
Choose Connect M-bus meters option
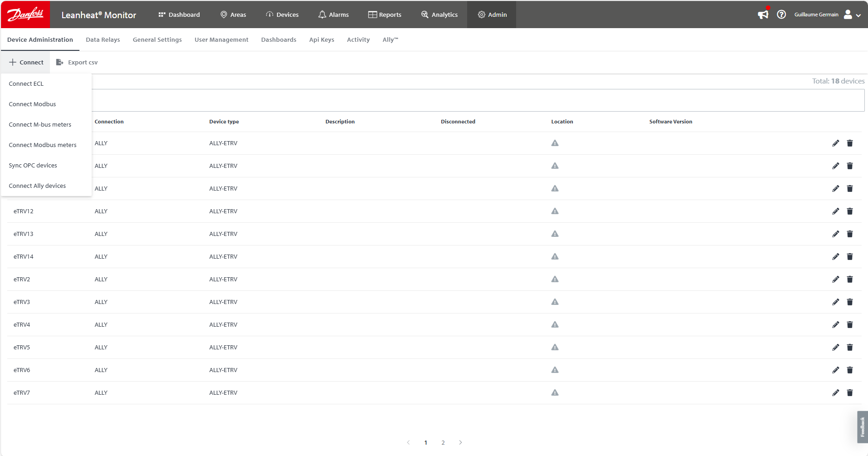(40, 125)
